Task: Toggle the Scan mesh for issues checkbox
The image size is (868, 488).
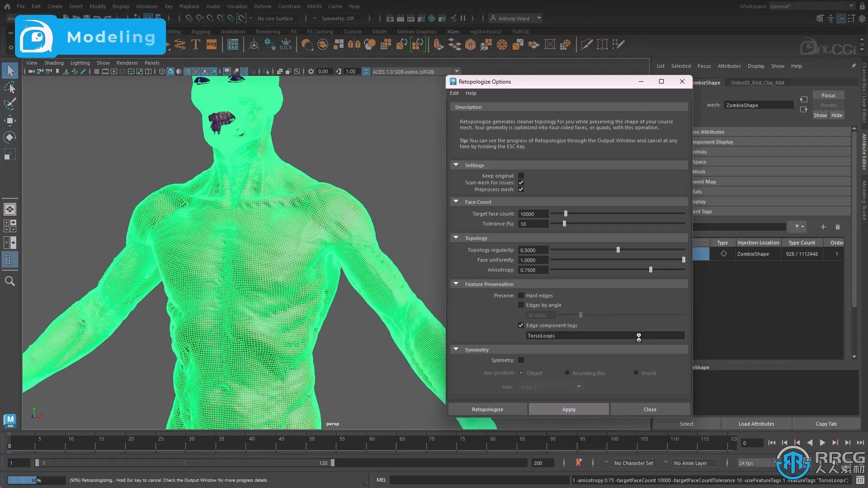Action: coord(520,183)
